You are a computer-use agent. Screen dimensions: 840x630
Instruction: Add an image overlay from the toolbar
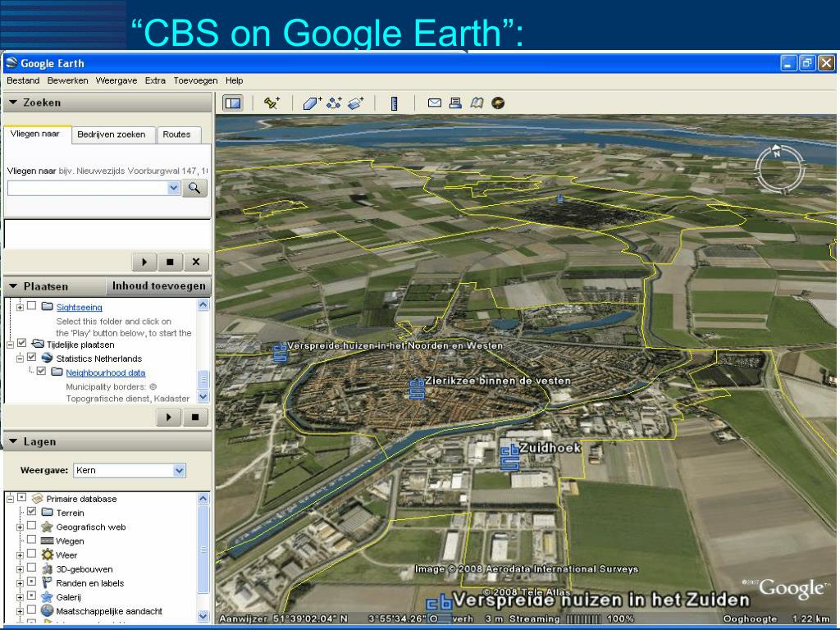click(x=355, y=103)
